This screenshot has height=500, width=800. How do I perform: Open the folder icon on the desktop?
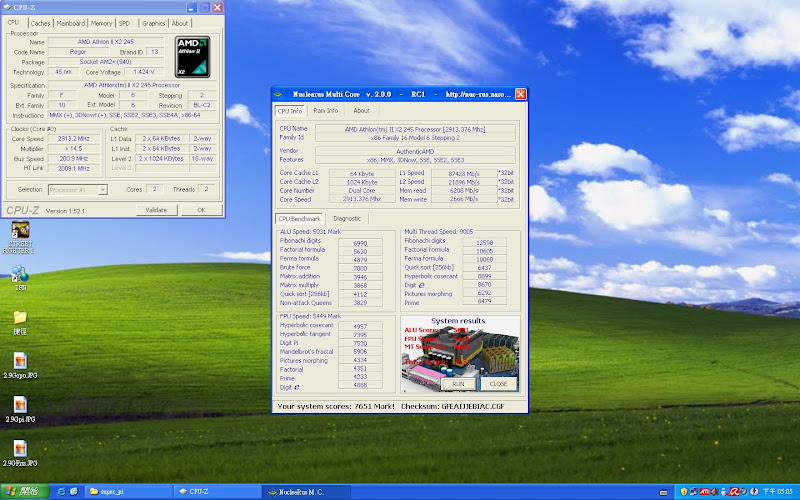(x=20, y=317)
